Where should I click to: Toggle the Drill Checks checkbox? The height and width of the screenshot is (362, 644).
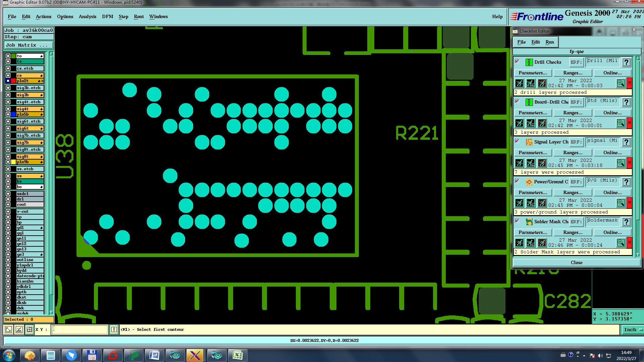tap(517, 61)
